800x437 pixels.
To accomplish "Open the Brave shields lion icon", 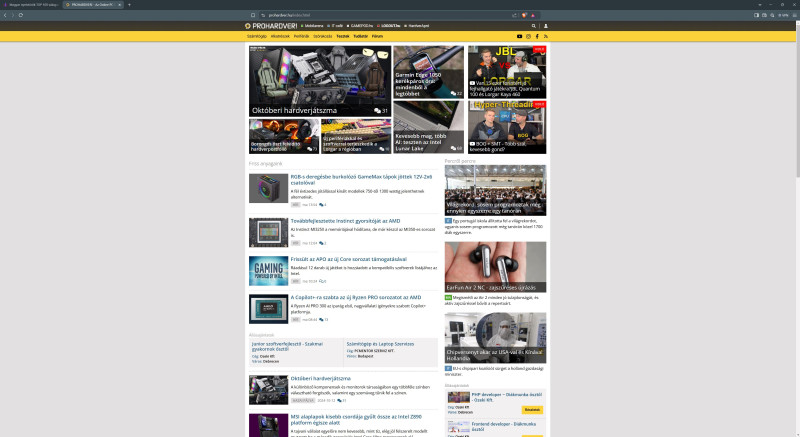I will tap(524, 15).
